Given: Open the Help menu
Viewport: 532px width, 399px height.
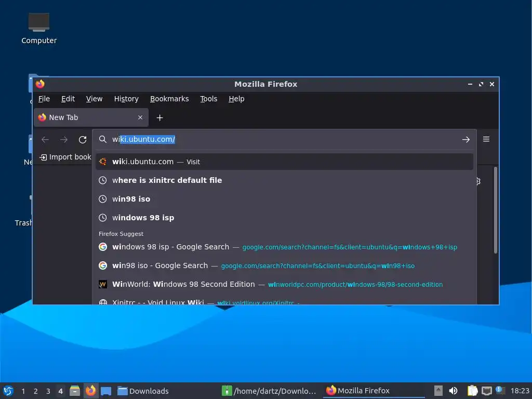Looking at the screenshot, I should click(236, 99).
